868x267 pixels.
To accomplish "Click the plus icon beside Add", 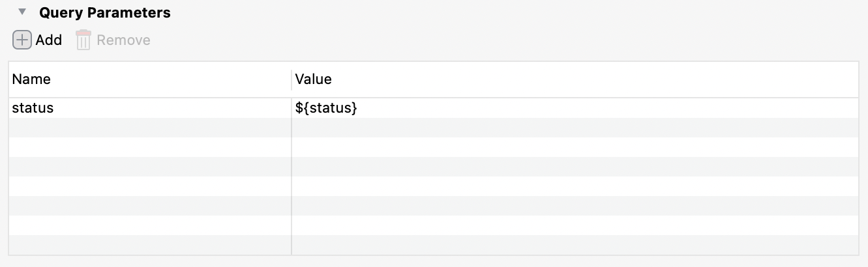I will pos(22,40).
